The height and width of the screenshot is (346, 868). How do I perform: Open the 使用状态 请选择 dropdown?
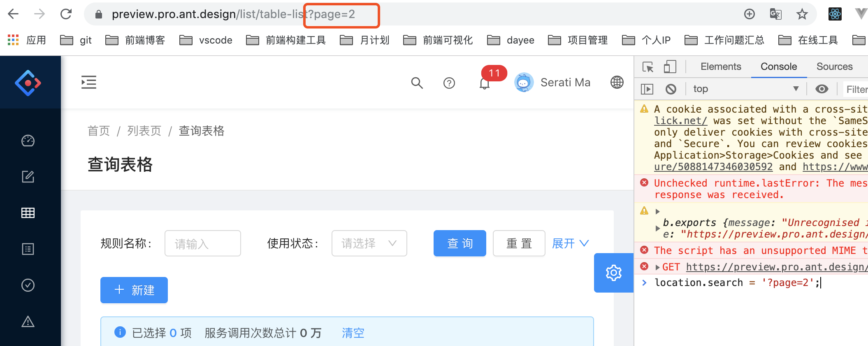pos(369,243)
